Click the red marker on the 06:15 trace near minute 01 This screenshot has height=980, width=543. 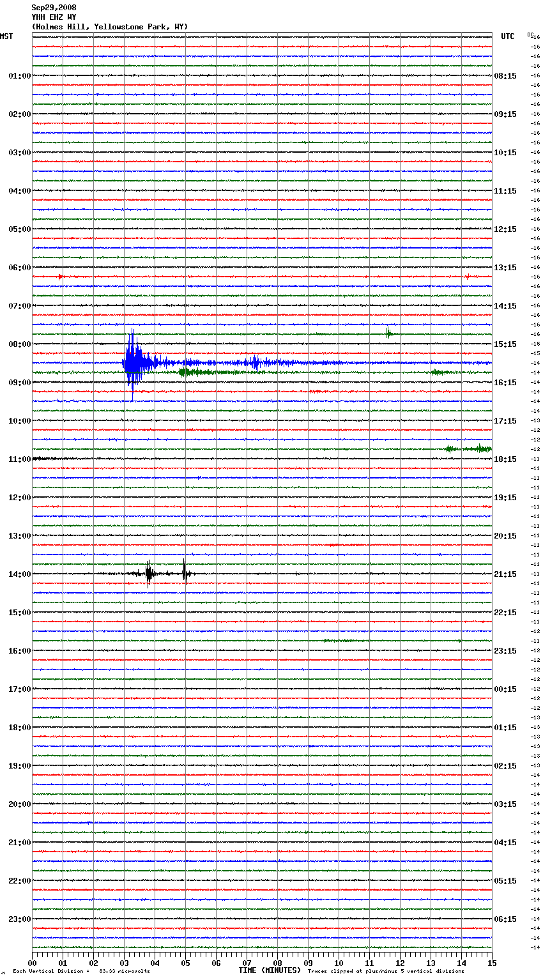[x=61, y=277]
